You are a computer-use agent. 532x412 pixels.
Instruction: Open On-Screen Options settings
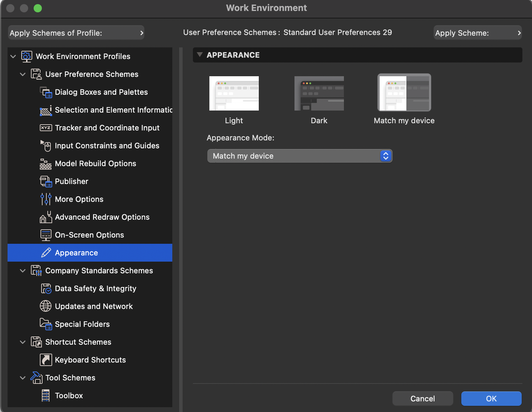(x=46, y=235)
